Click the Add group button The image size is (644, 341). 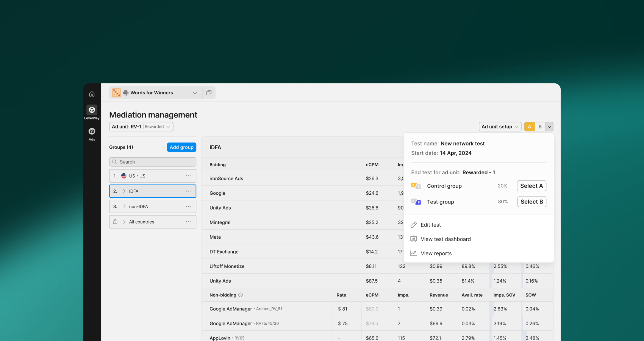[x=181, y=147]
